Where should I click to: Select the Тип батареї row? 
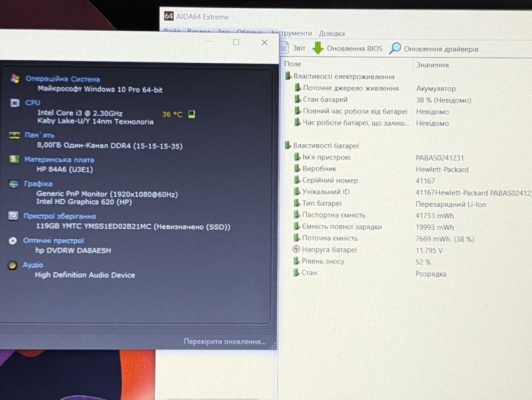(x=390, y=204)
